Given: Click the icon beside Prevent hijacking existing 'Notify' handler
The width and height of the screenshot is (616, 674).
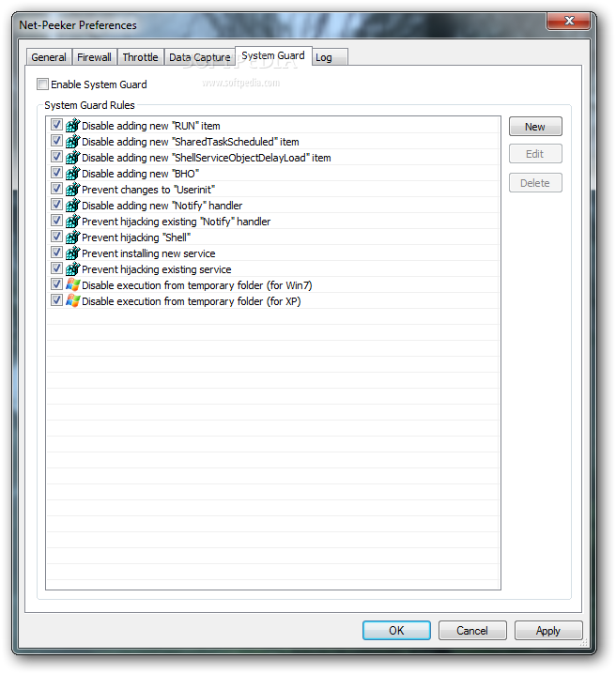Looking at the screenshot, I should tap(72, 221).
